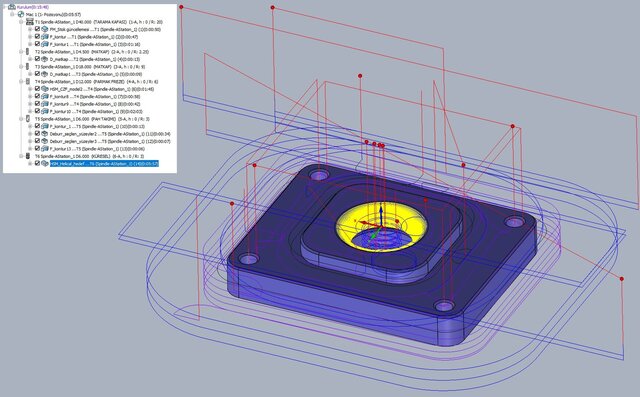Collapse the T4 PARMAK FREZE tool group
640x397 pixels.
point(21,81)
